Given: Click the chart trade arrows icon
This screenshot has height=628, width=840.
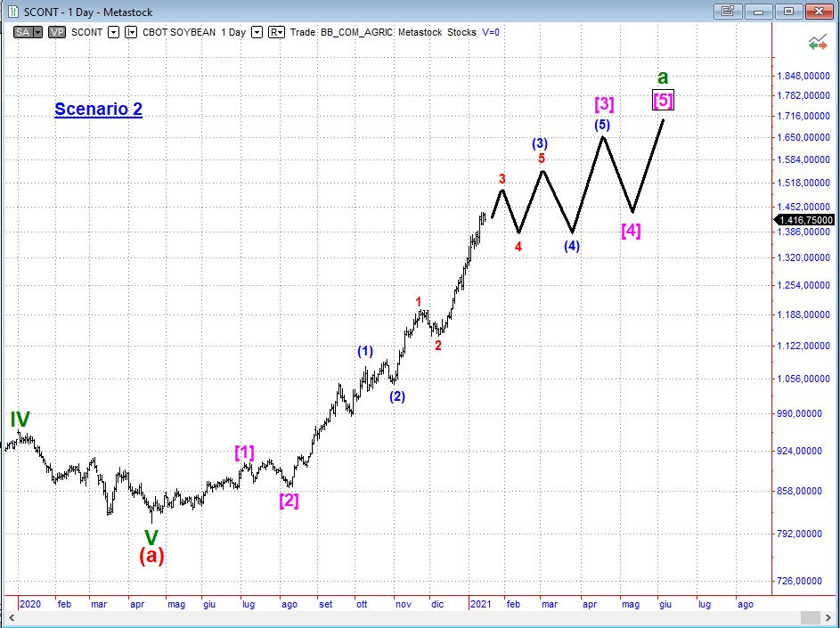Looking at the screenshot, I should 818,43.
